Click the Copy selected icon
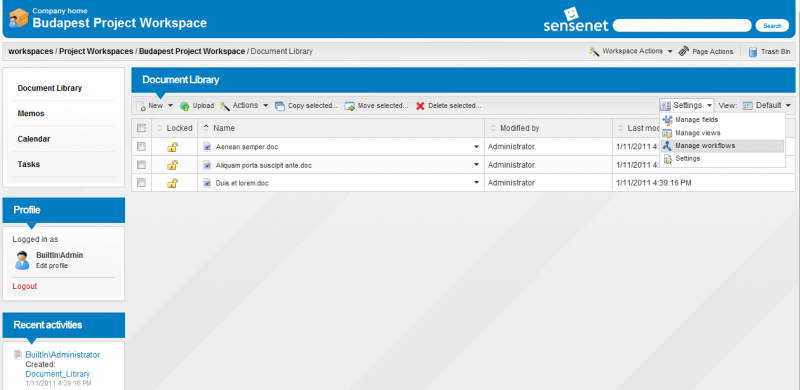Screen dimensions: 800x390 click(280, 106)
